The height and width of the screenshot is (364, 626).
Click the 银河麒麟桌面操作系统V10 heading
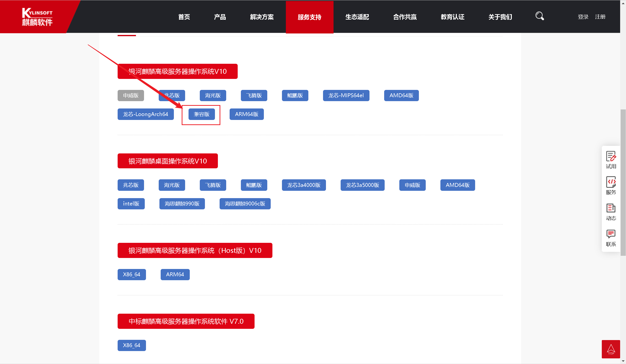pyautogui.click(x=168, y=161)
